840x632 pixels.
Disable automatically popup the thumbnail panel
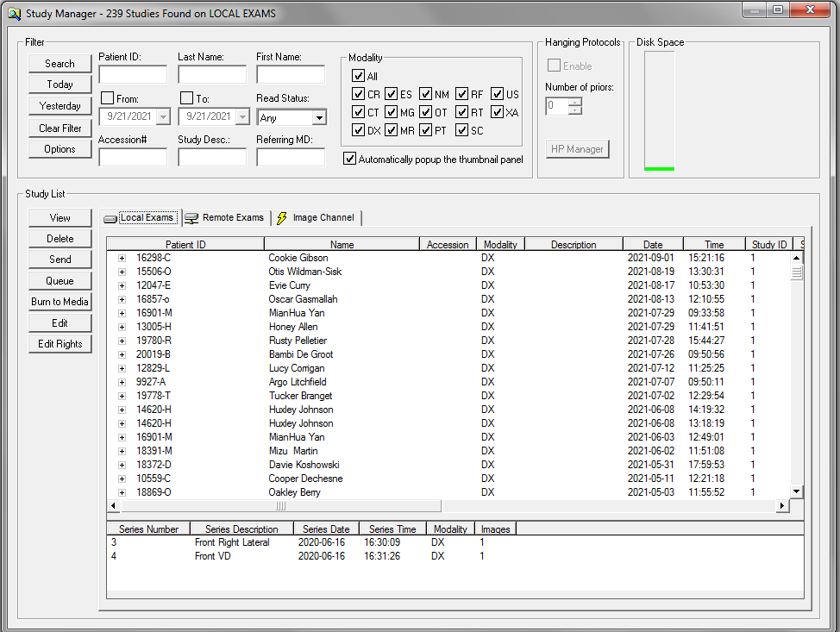(349, 159)
